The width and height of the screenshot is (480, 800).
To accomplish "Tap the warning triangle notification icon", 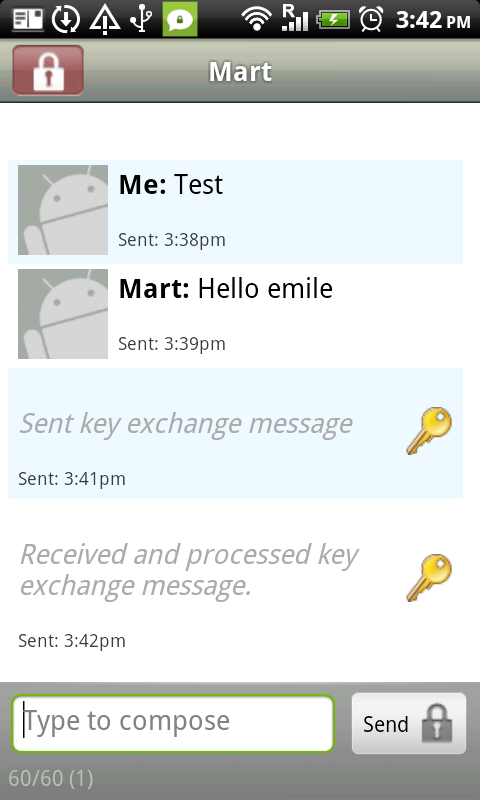I will pos(105,19).
